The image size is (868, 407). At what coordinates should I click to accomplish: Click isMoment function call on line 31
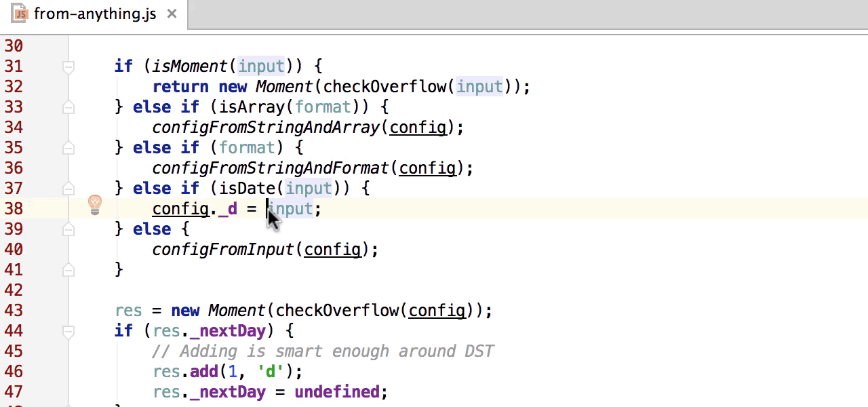[190, 66]
